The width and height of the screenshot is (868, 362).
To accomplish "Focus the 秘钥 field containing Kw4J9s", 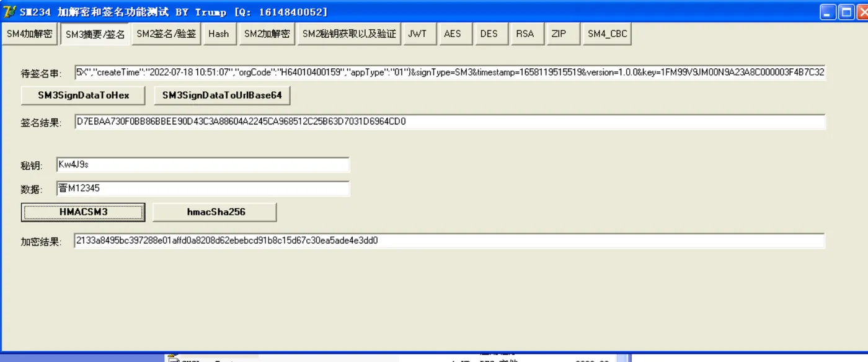I will 203,165.
